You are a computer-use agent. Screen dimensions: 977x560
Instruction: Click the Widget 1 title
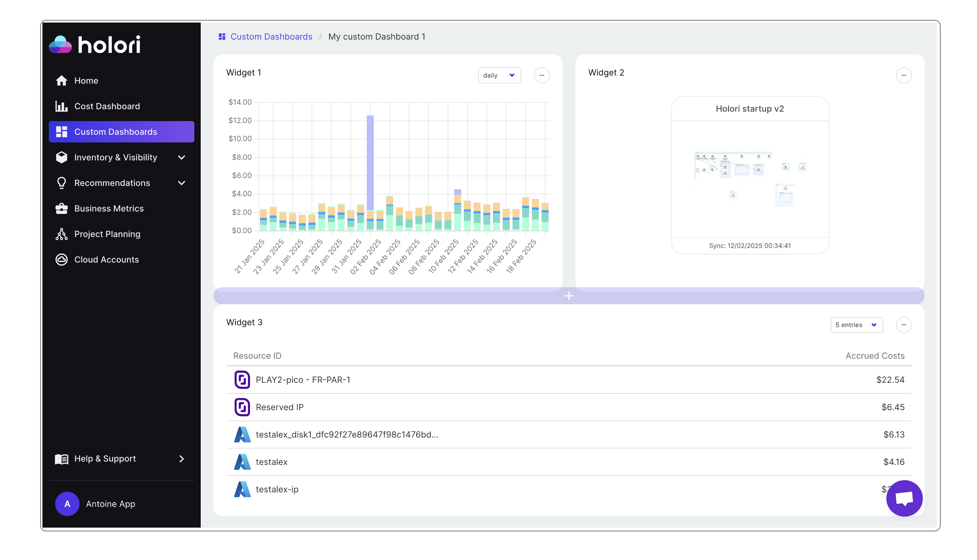click(243, 73)
